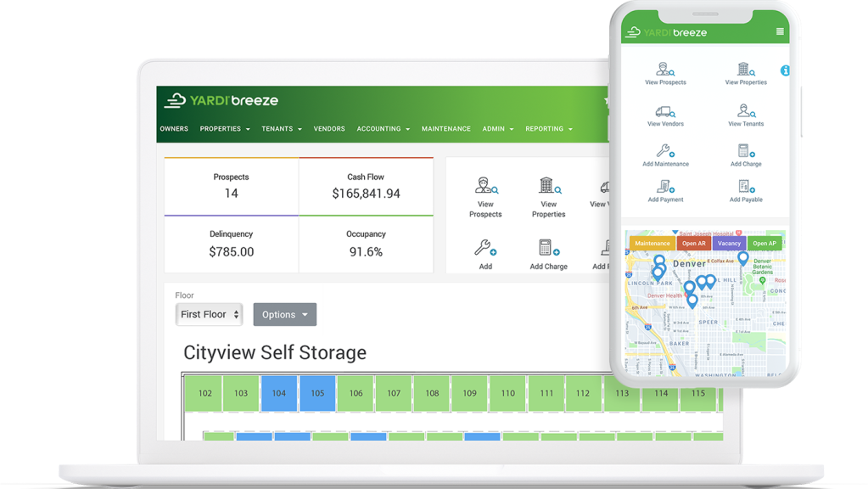This screenshot has width=868, height=489.
Task: Open the hamburger menu on phone
Action: (780, 31)
